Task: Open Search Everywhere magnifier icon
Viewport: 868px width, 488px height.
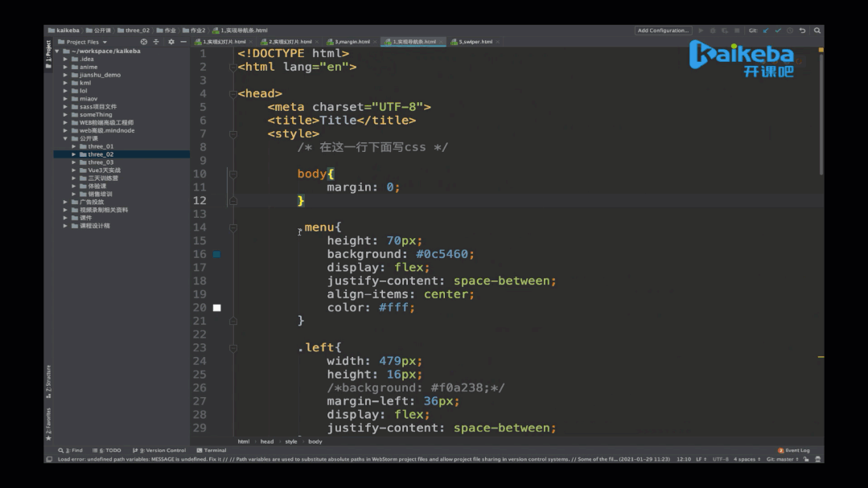Action: pyautogui.click(x=817, y=31)
